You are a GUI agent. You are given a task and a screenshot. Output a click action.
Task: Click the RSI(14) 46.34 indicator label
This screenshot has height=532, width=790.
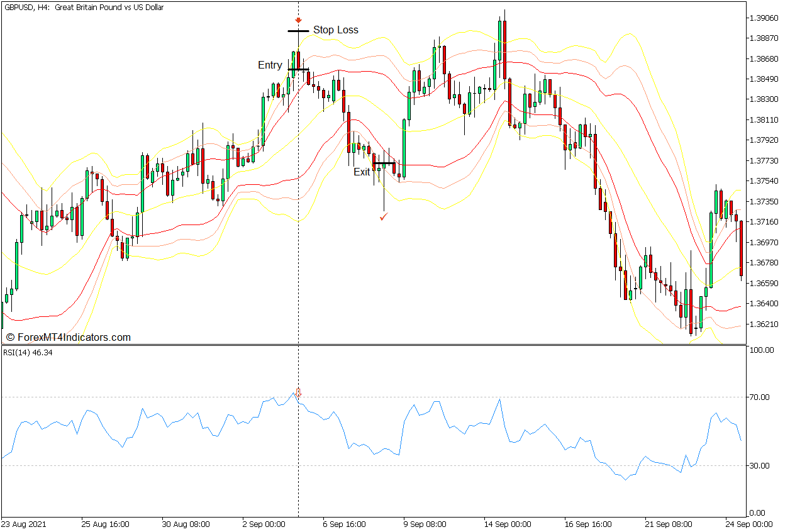[x=29, y=353]
